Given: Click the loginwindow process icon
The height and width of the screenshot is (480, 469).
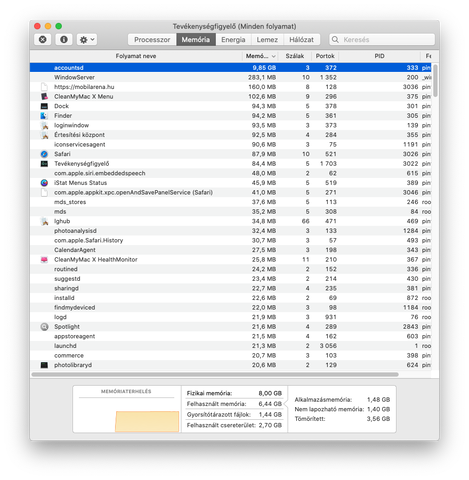Looking at the screenshot, I should [44, 125].
